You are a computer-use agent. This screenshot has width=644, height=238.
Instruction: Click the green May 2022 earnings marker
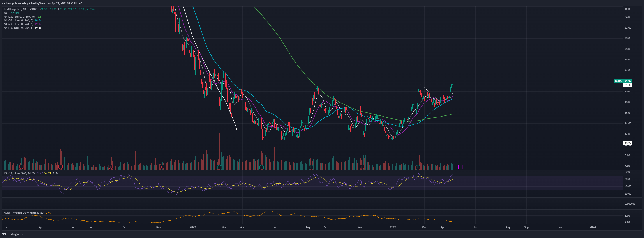click(261, 167)
